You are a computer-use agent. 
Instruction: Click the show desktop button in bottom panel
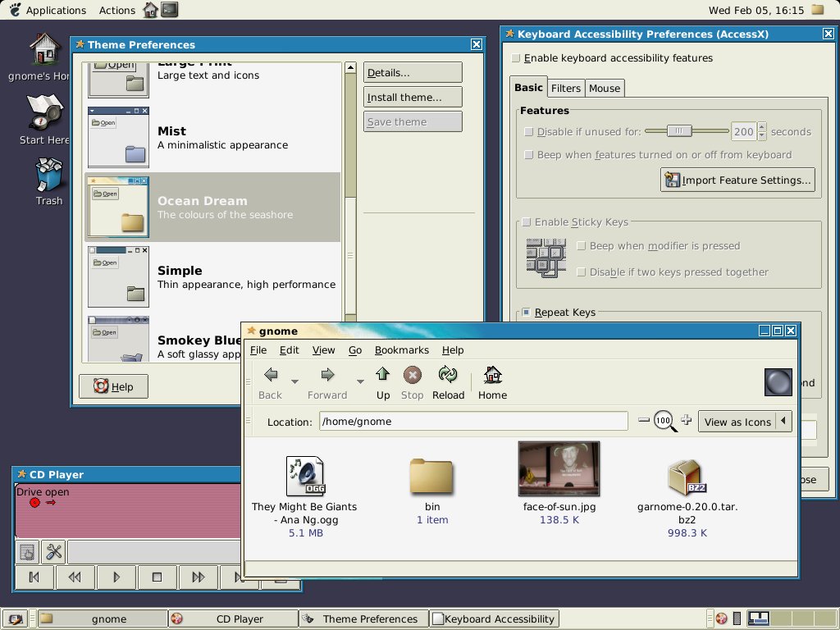[x=15, y=619]
